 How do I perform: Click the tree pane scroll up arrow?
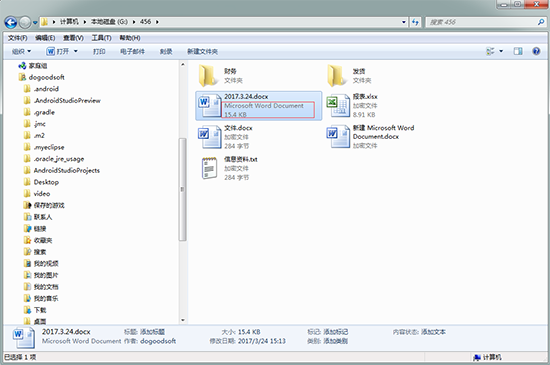click(182, 65)
